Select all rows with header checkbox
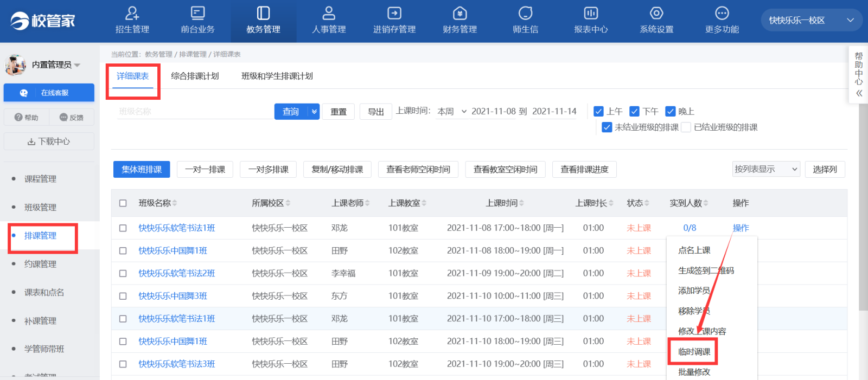Screen dimensions: 868x380 tap(123, 203)
